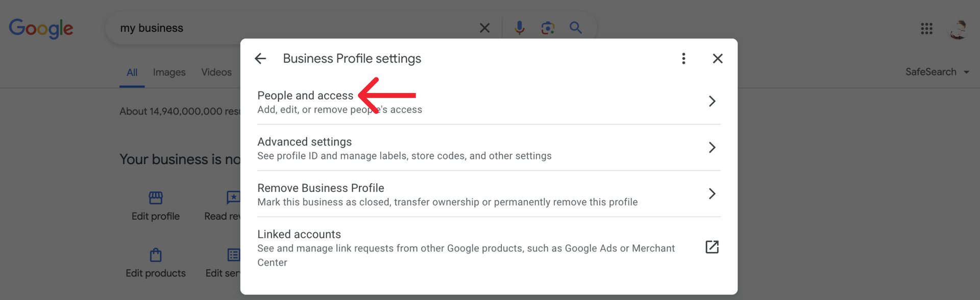Close the Business Profile settings dialog
This screenshot has height=300, width=980.
[x=718, y=59]
